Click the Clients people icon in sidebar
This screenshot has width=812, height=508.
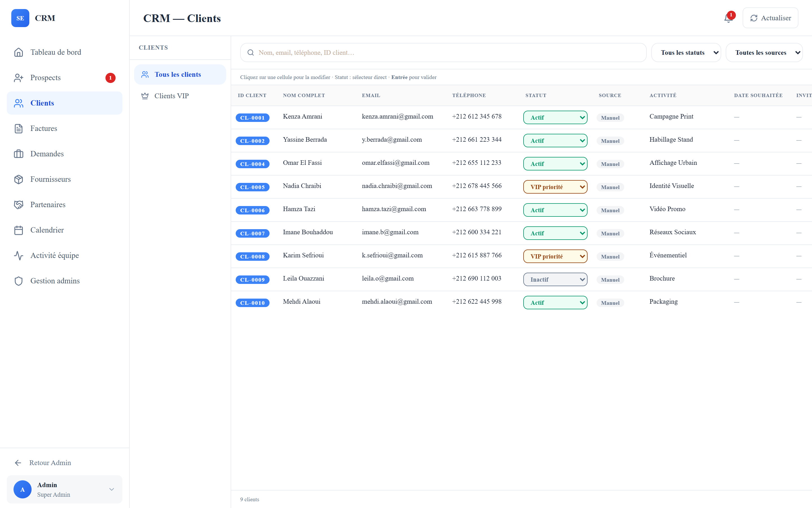click(19, 103)
